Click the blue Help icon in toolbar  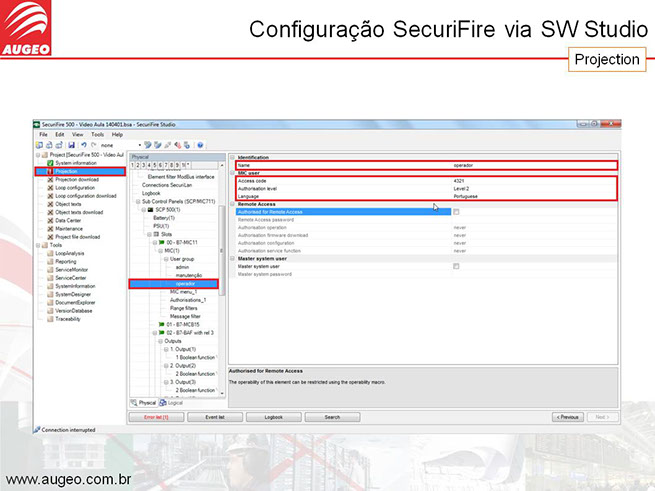[x=200, y=145]
